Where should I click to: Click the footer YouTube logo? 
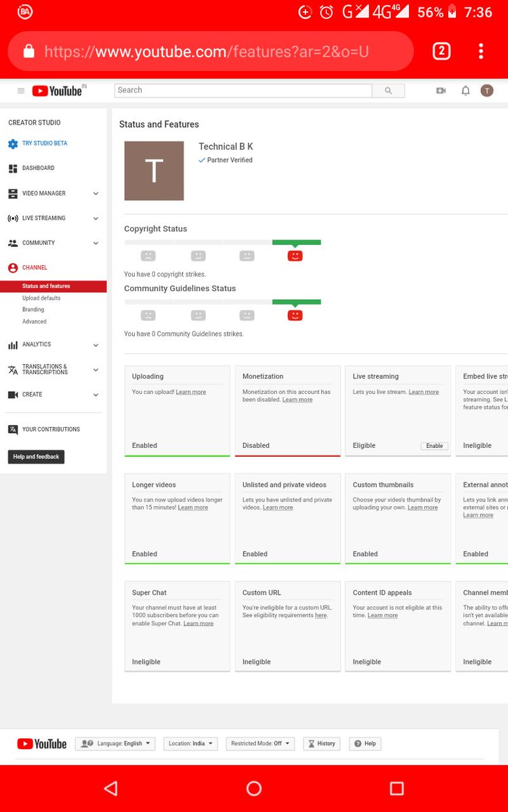(42, 744)
